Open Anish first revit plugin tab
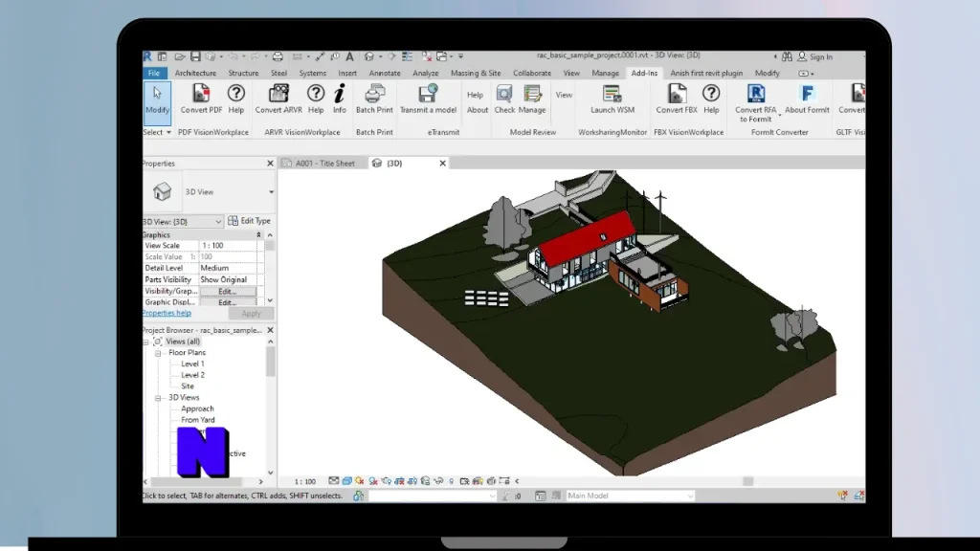 [706, 73]
